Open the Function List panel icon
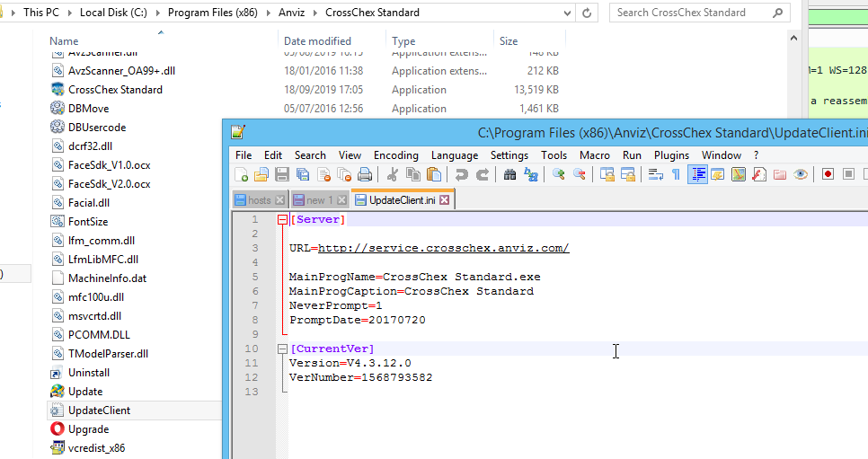 pos(759,175)
